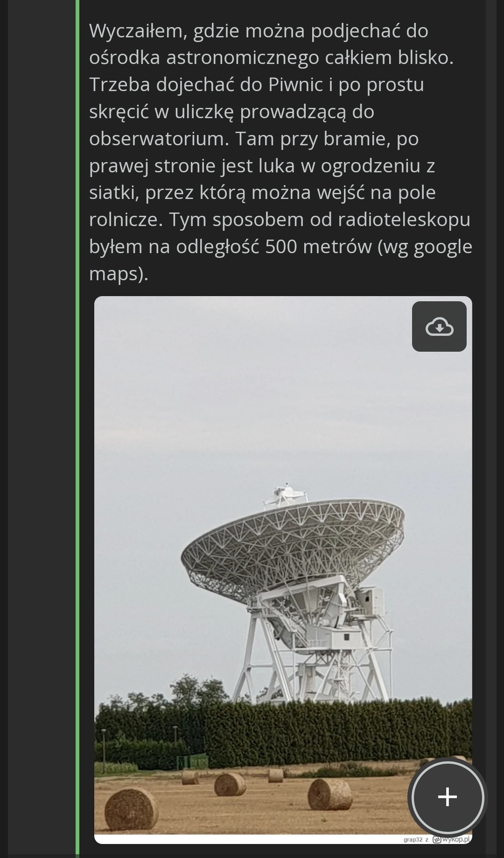This screenshot has height=858, width=504.
Task: Click the green comment thread line
Action: [77, 429]
